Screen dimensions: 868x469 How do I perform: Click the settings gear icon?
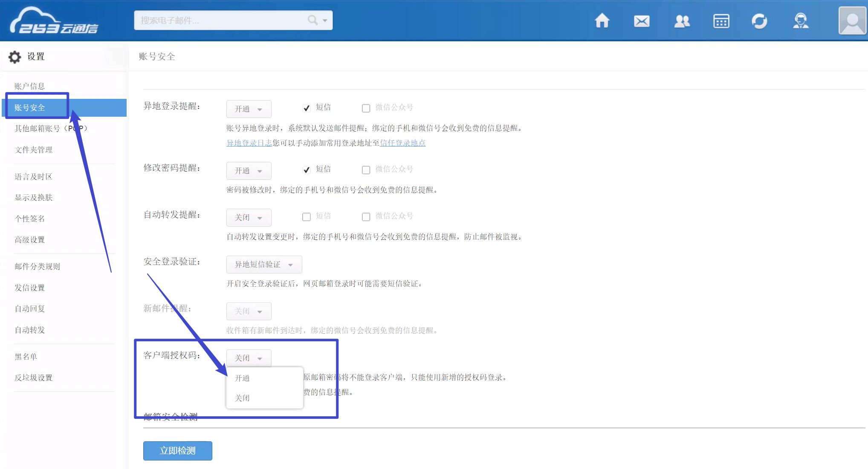pyautogui.click(x=15, y=57)
